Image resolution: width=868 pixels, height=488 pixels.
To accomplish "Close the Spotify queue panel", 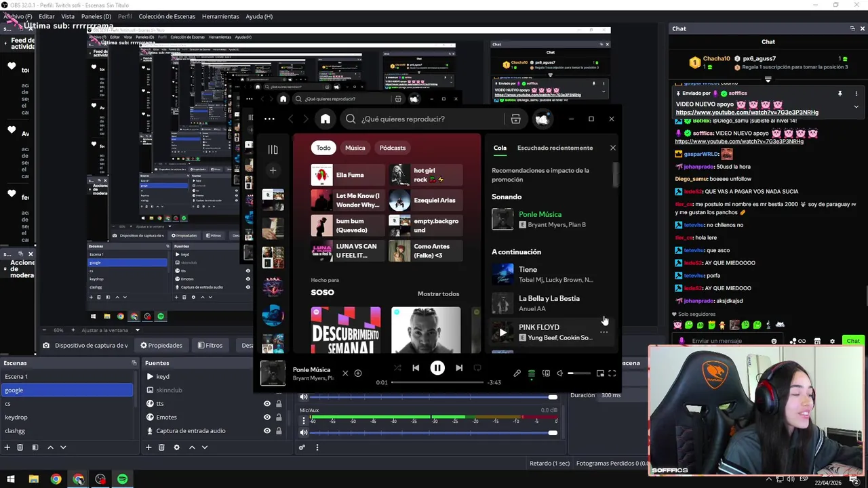I will click(x=613, y=148).
